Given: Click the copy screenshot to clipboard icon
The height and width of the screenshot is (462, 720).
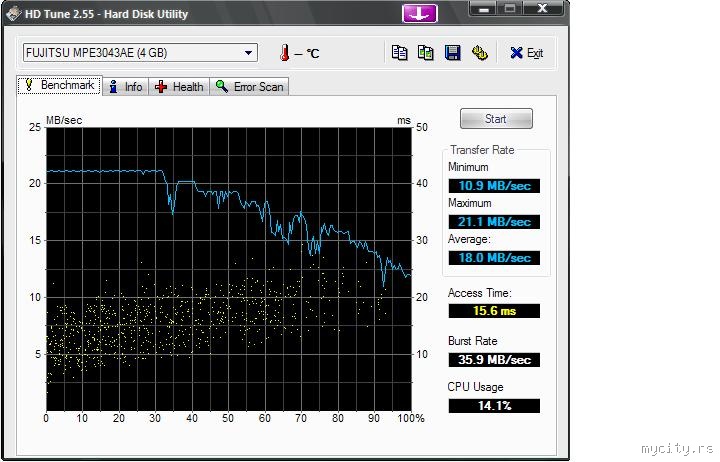Looking at the screenshot, I should (426, 53).
